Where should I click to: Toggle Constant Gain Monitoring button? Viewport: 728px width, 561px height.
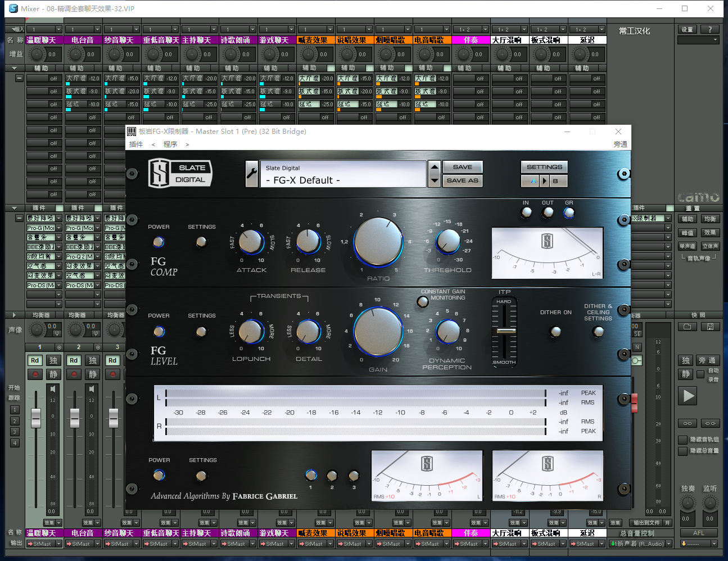coord(423,302)
